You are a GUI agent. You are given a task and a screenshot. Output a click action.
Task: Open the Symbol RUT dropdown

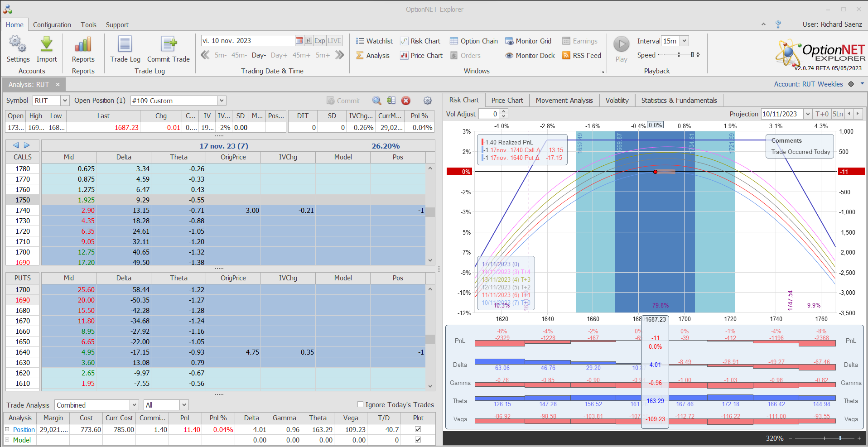coord(65,101)
